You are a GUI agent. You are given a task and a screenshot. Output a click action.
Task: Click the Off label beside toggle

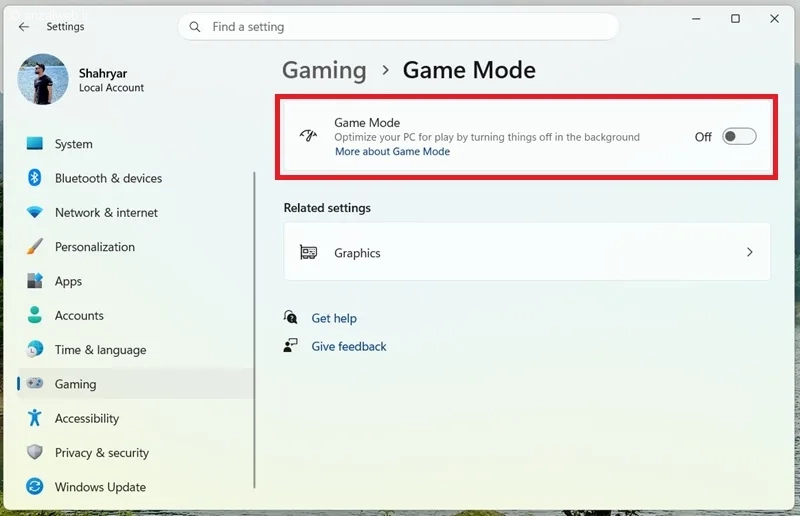click(x=703, y=137)
